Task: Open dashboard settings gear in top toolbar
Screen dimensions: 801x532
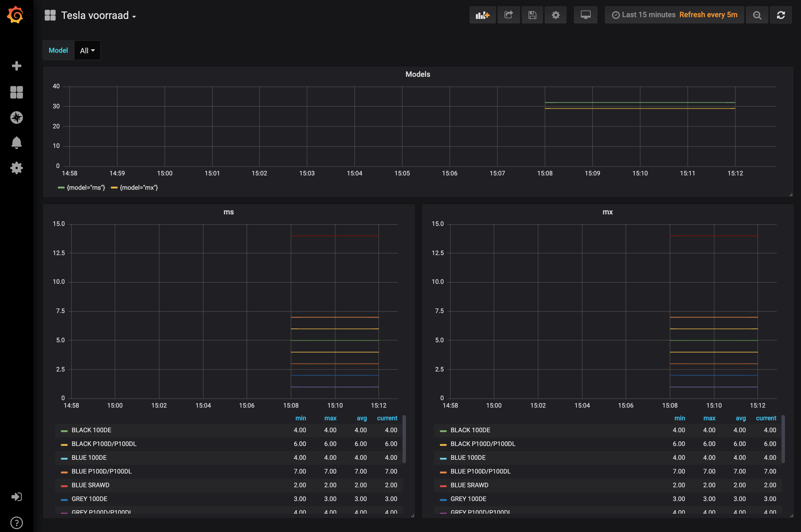Action: pos(555,15)
